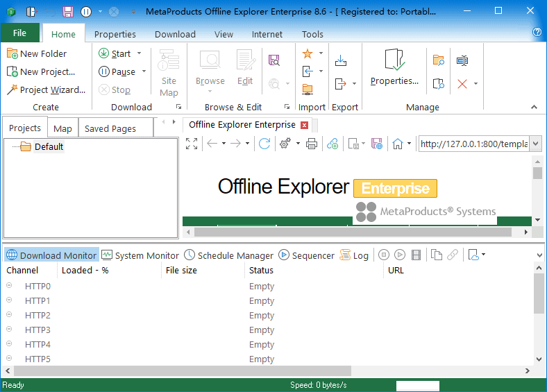Open the File menu button
Viewport: 547px width, 392px height.
19,33
